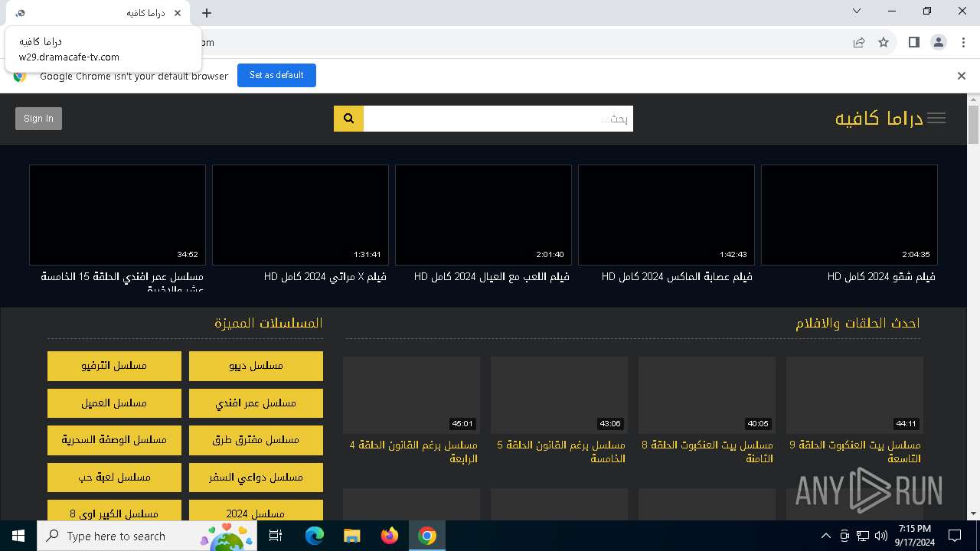Open Chrome three-dot menu

(964, 43)
